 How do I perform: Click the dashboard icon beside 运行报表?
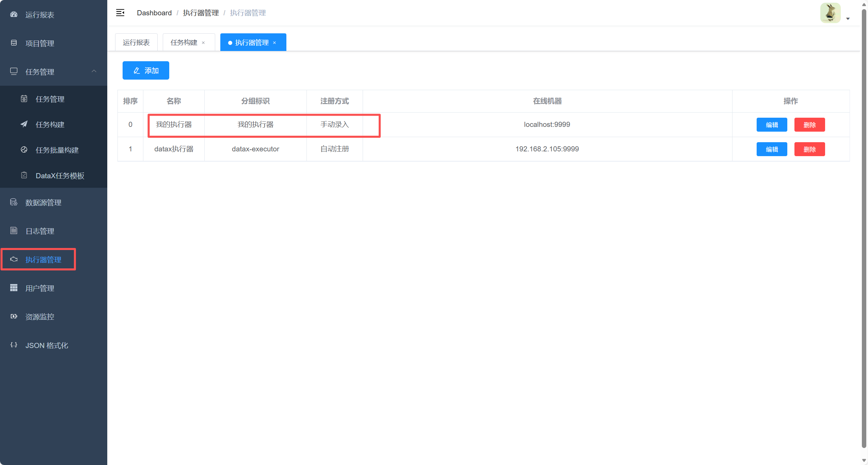coord(14,15)
